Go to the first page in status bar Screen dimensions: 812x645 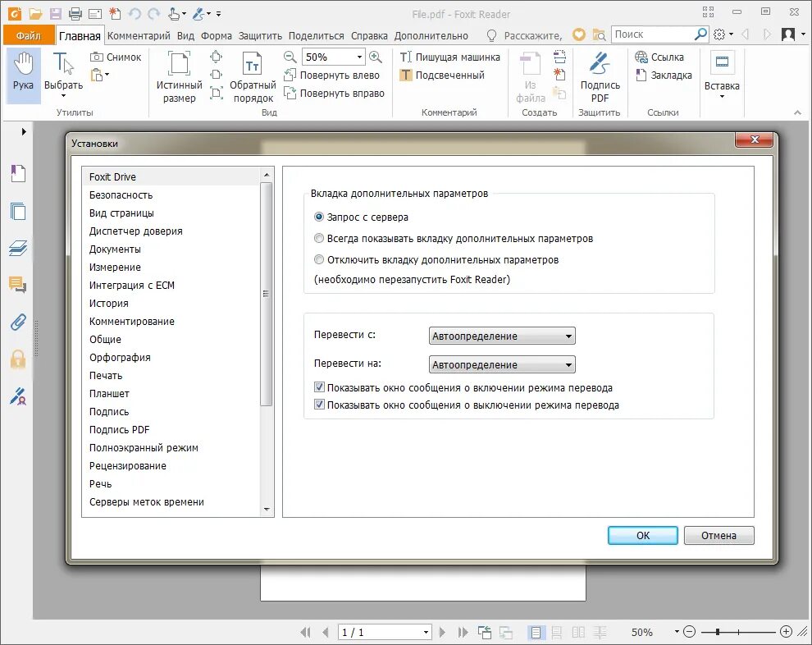point(306,632)
